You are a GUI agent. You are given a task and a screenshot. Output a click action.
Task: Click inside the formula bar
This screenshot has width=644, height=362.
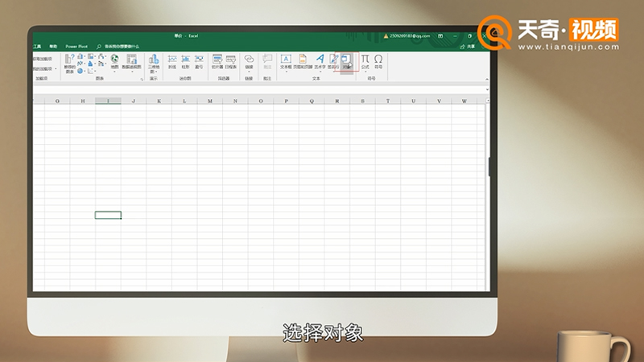(258, 89)
